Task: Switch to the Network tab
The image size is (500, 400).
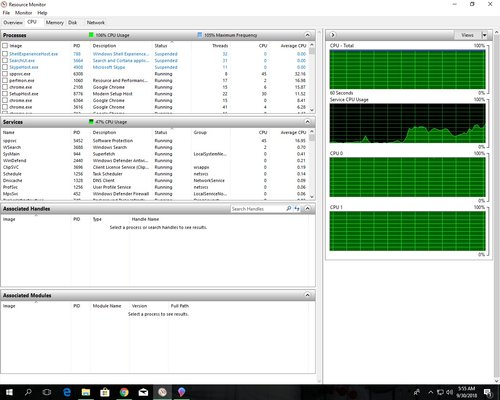Action: (96, 23)
